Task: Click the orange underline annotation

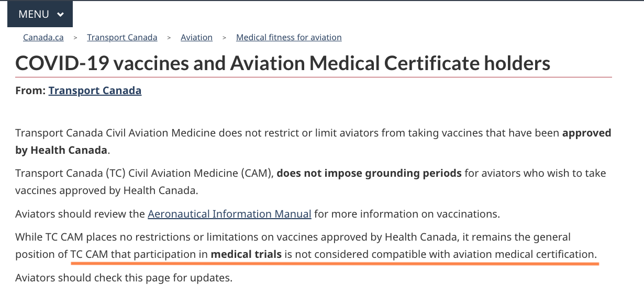Action: (x=335, y=264)
